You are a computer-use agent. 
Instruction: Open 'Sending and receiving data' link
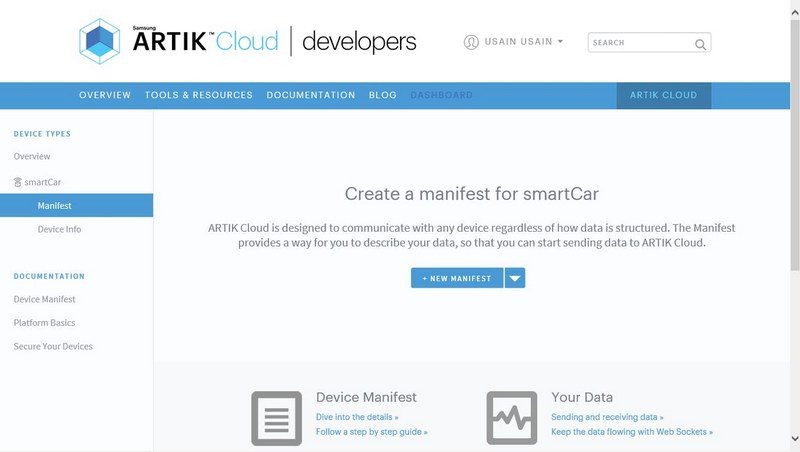607,417
